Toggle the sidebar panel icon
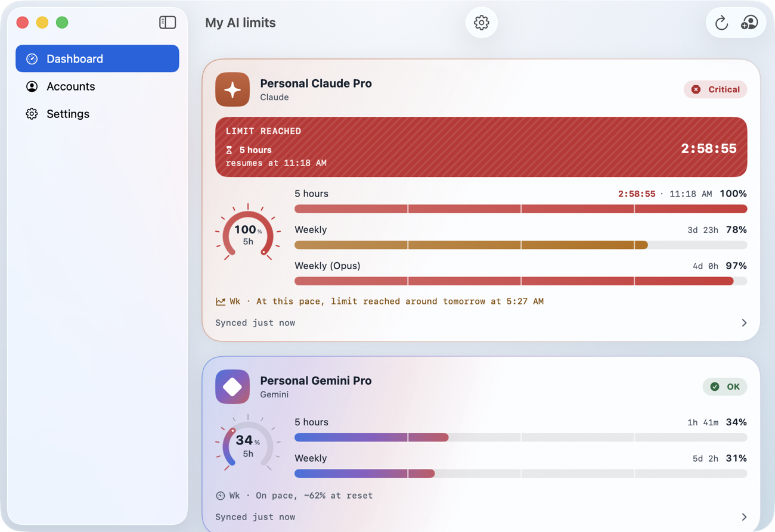 click(168, 23)
